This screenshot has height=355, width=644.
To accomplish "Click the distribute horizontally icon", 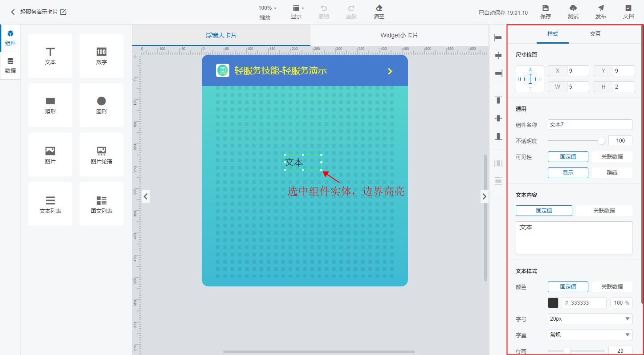I will click(x=498, y=163).
